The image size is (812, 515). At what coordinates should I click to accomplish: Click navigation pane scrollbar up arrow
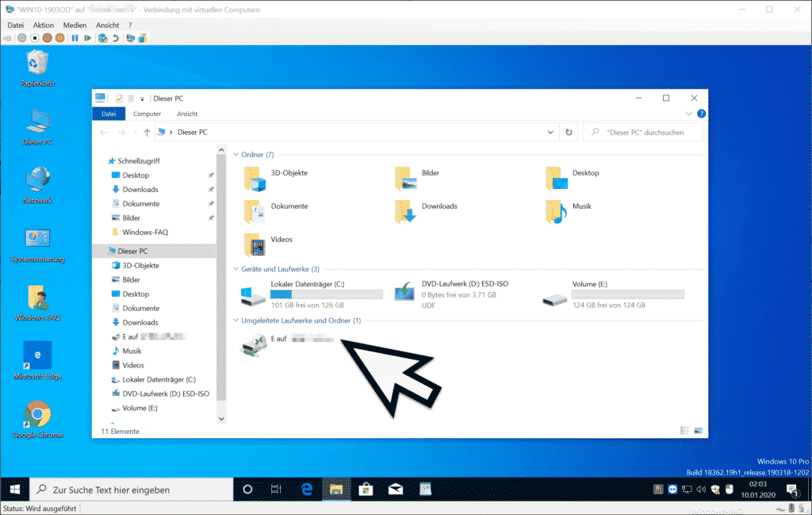pyautogui.click(x=221, y=150)
